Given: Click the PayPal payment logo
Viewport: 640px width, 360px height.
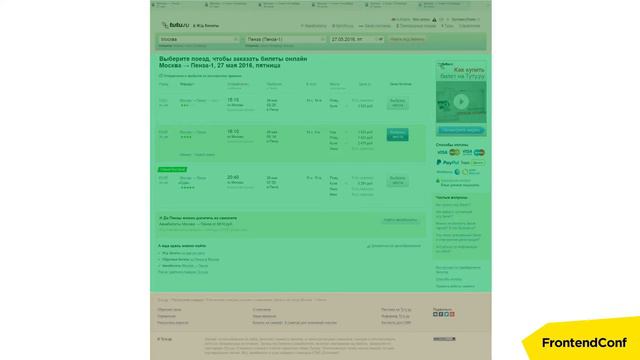Looking at the screenshot, I should [x=448, y=162].
